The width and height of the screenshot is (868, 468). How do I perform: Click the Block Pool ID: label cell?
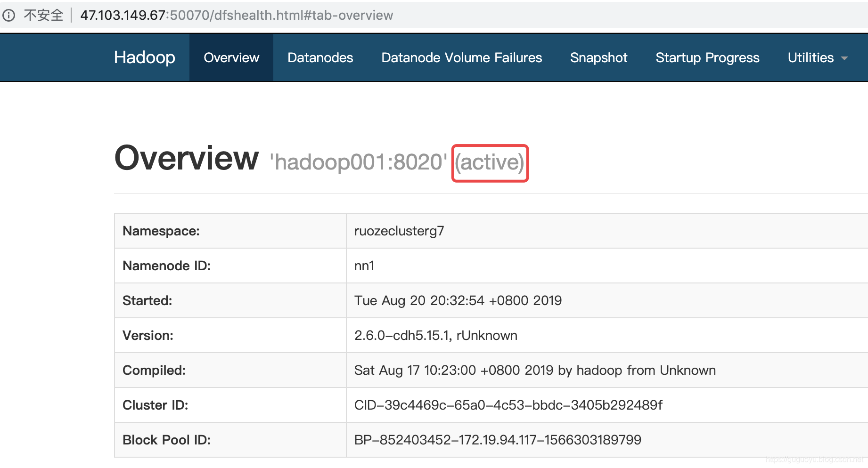pyautogui.click(x=230, y=440)
